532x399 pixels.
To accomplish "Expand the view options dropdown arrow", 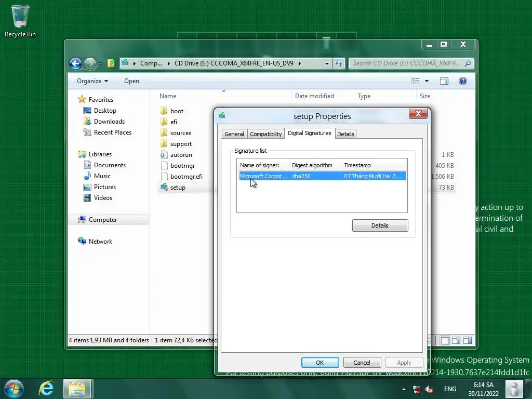I will point(427,81).
